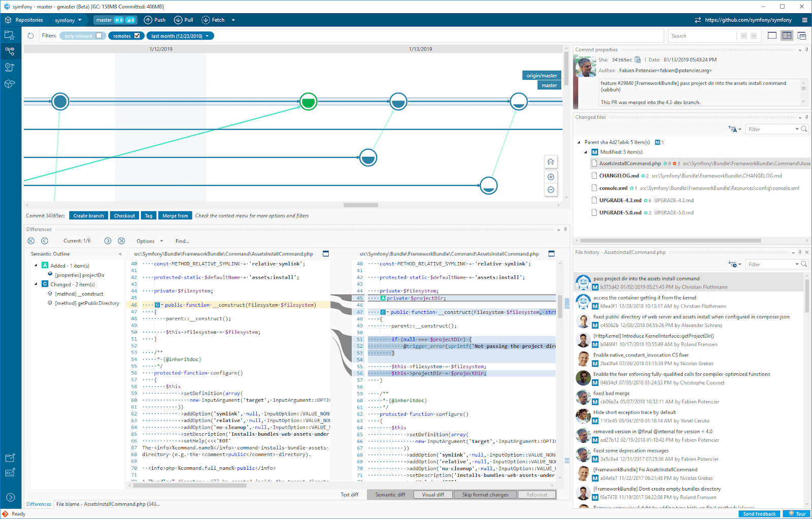Click the home icon on the graph
The width and height of the screenshot is (812, 519).
coord(551,162)
